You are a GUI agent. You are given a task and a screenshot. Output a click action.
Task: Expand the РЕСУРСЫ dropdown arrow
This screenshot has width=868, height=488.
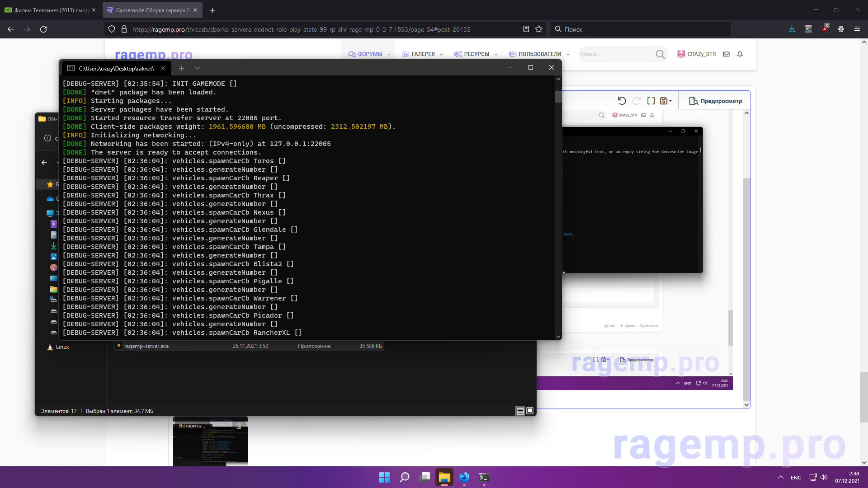(496, 55)
